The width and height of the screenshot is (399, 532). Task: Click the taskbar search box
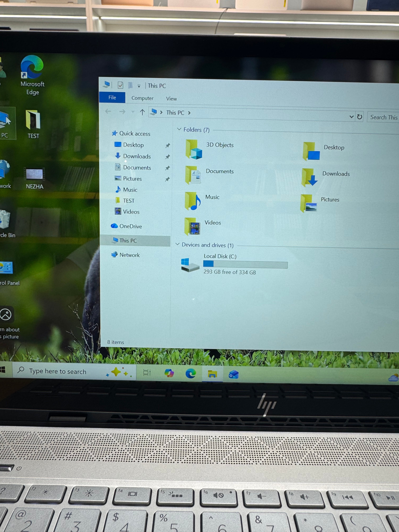tap(74, 371)
